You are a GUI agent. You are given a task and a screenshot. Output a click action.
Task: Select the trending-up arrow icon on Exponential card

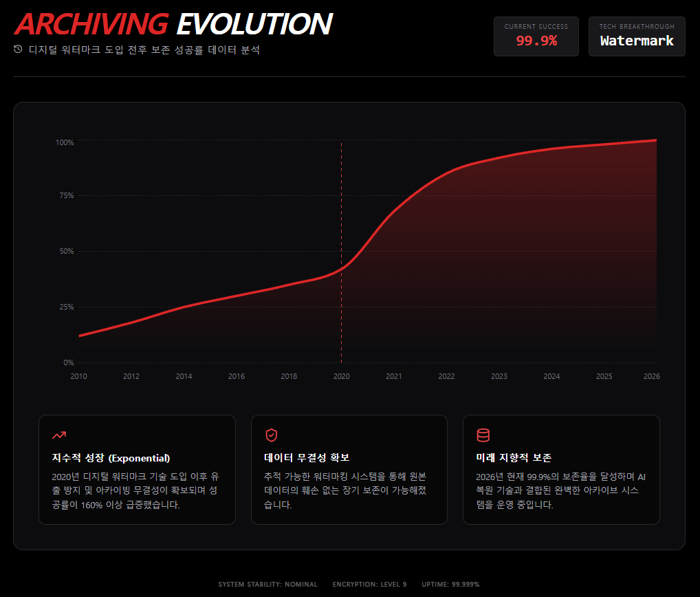pyautogui.click(x=59, y=435)
